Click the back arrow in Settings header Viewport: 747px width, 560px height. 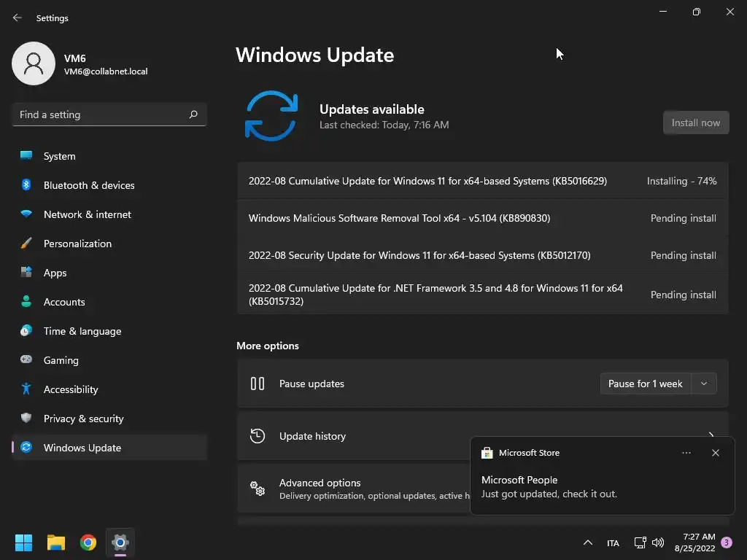(x=18, y=17)
